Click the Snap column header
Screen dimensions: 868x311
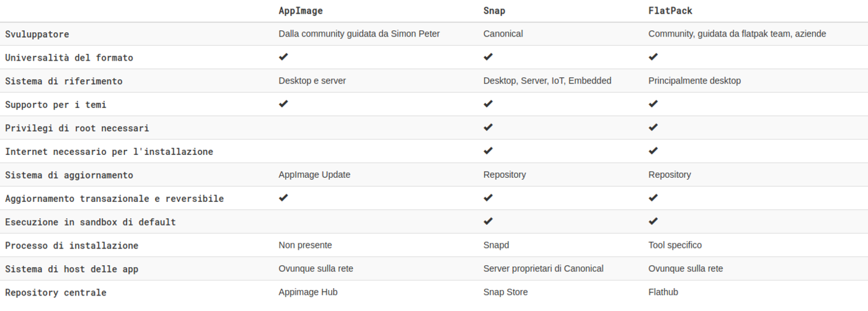point(494,11)
